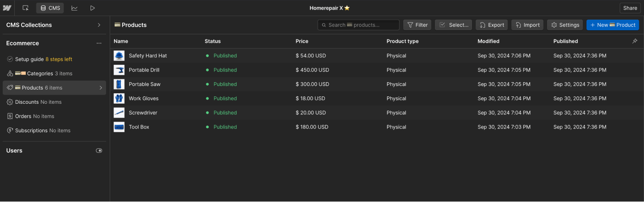Open the Insights chart icon

[74, 8]
